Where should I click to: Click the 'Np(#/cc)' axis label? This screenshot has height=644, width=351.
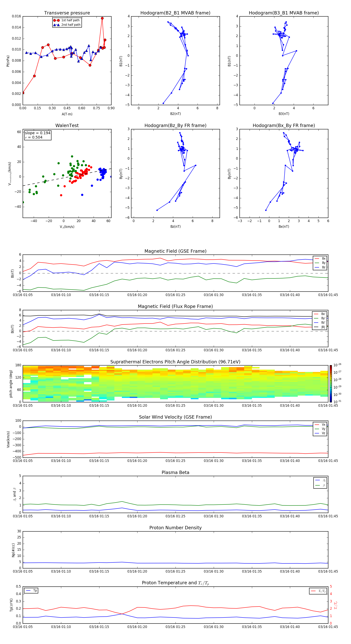pos(13,550)
